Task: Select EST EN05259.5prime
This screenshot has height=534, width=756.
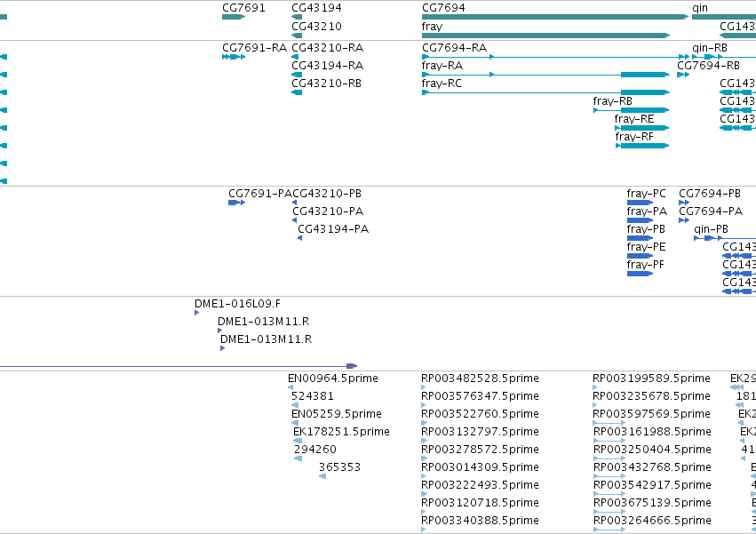Action: [x=295, y=423]
